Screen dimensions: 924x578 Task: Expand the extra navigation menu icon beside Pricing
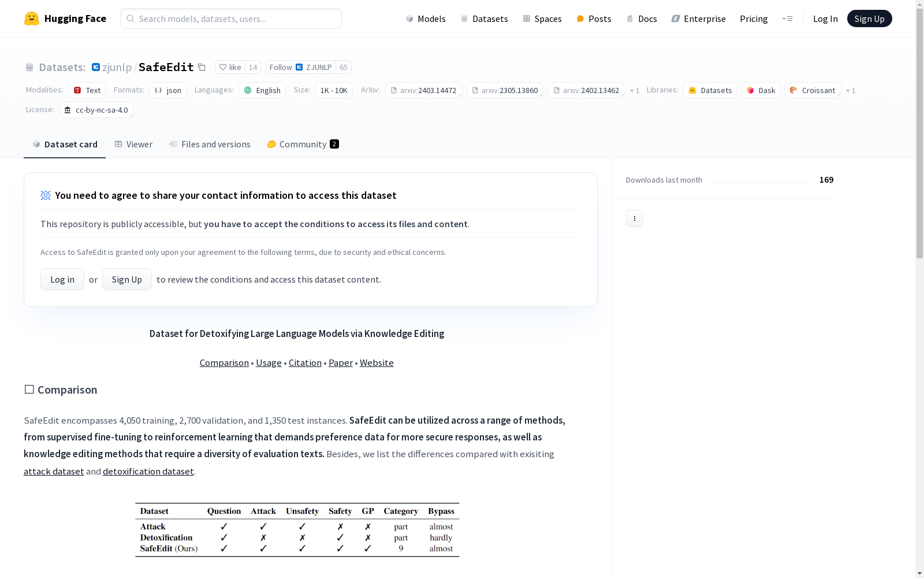[788, 18]
